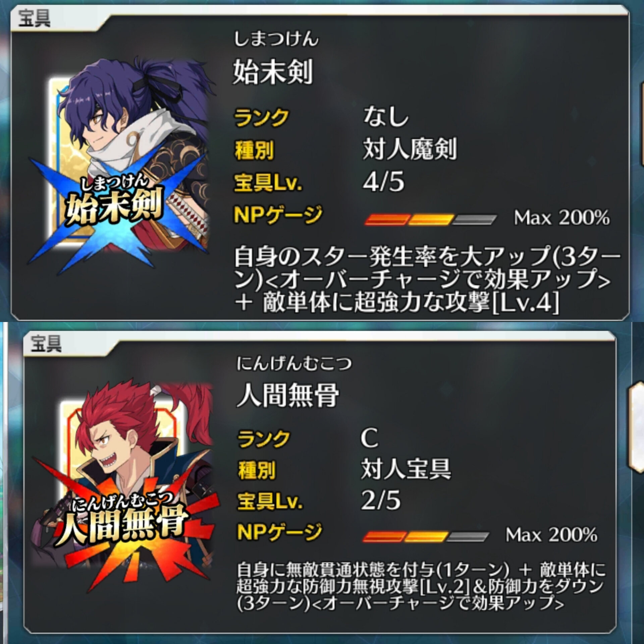644x644 pixels.
Task: Tap the 無敵貫通 effect description text
Action: click(421, 586)
